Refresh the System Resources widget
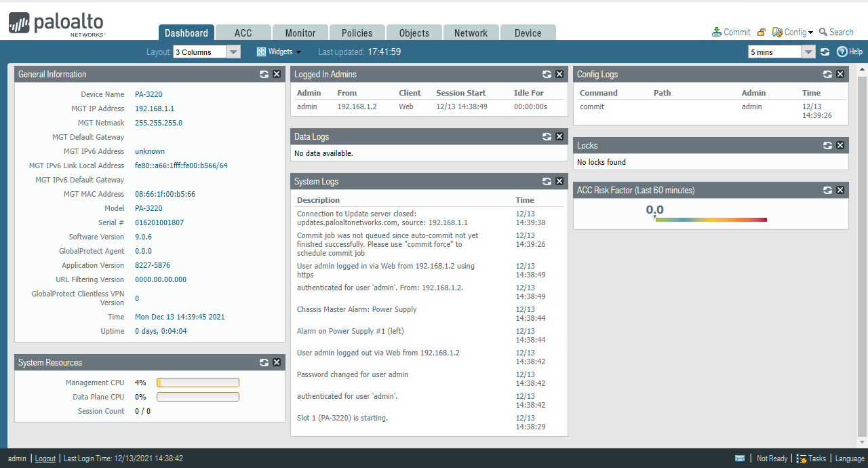868x468 pixels. (x=264, y=363)
